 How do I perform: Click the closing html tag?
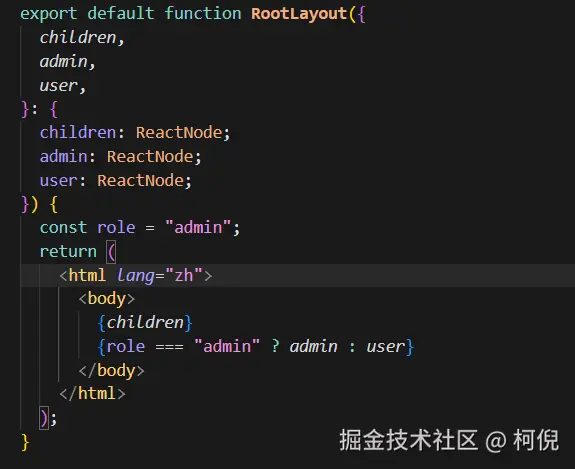(92, 394)
